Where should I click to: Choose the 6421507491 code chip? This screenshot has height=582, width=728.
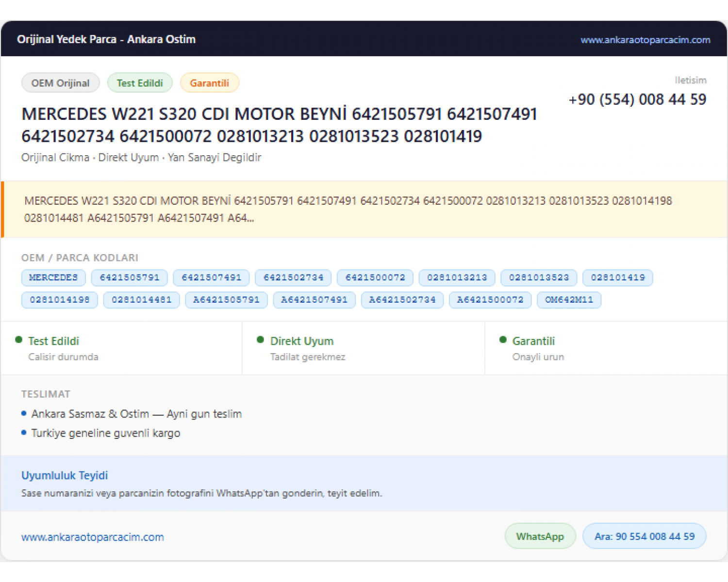(212, 277)
